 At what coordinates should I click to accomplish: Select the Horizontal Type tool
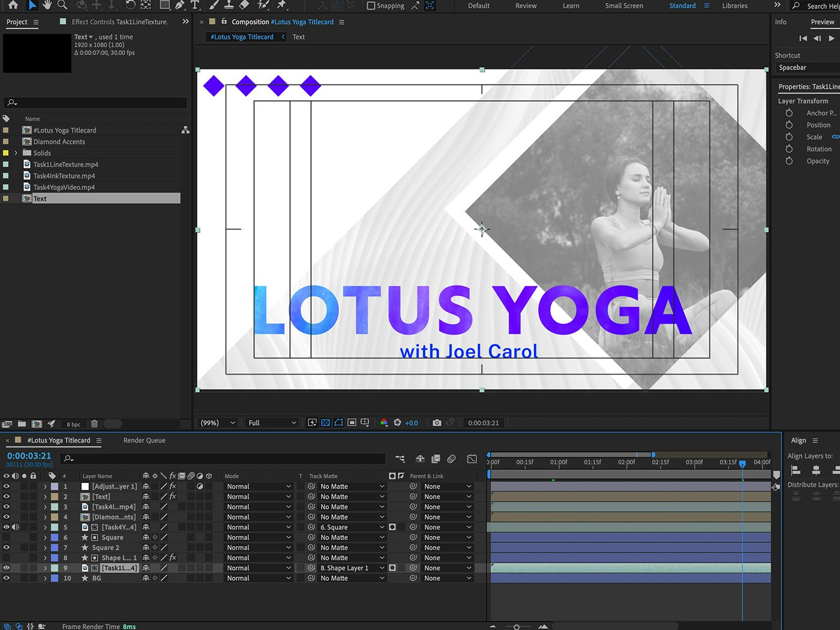[195, 5]
